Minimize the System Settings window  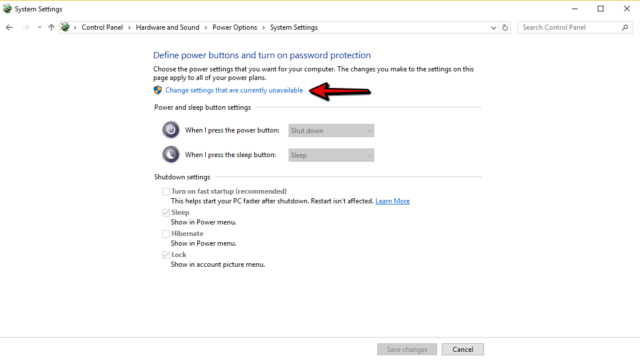(x=575, y=9)
